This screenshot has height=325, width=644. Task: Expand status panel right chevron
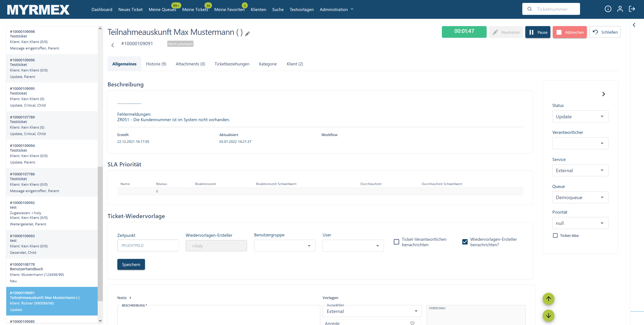click(x=603, y=94)
